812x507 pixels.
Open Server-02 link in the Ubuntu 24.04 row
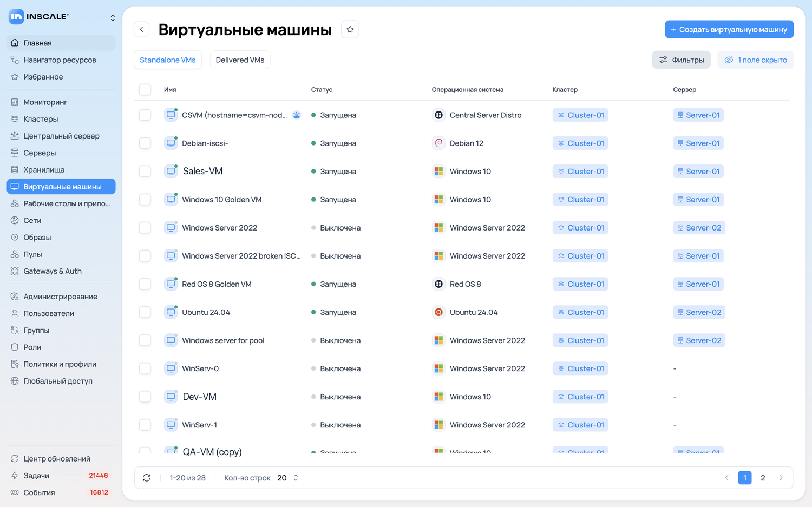(x=699, y=312)
